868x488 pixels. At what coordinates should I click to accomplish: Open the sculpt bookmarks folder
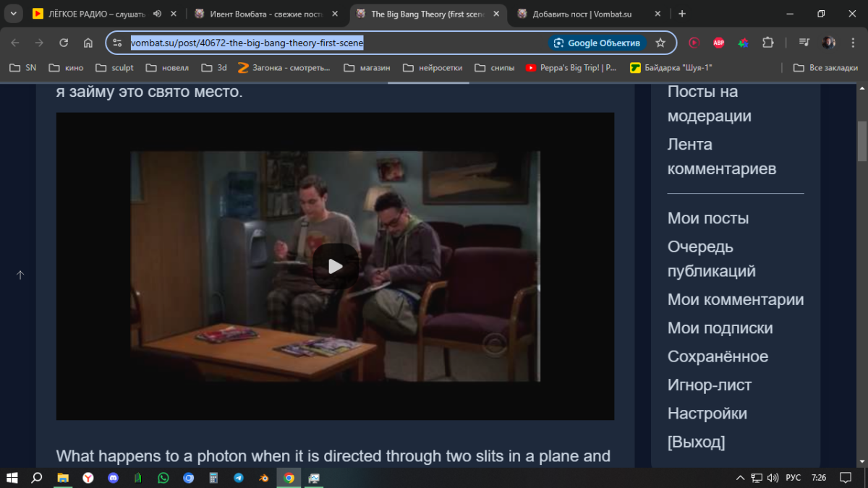(x=114, y=68)
